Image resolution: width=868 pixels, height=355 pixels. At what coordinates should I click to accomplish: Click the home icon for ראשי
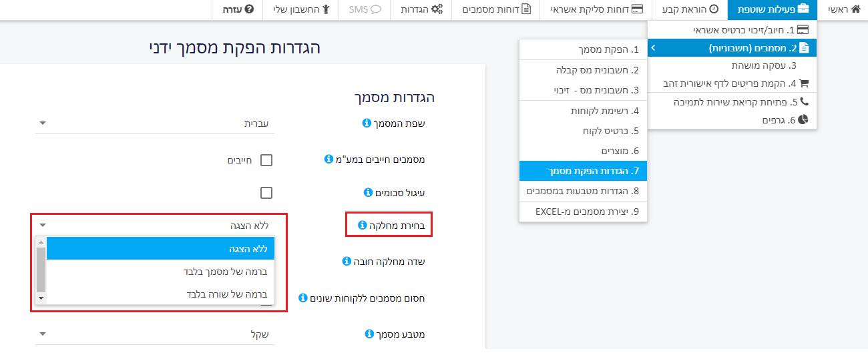click(855, 9)
